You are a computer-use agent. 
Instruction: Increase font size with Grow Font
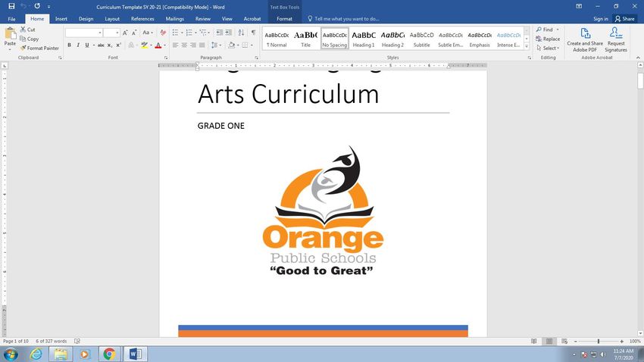pos(125,33)
